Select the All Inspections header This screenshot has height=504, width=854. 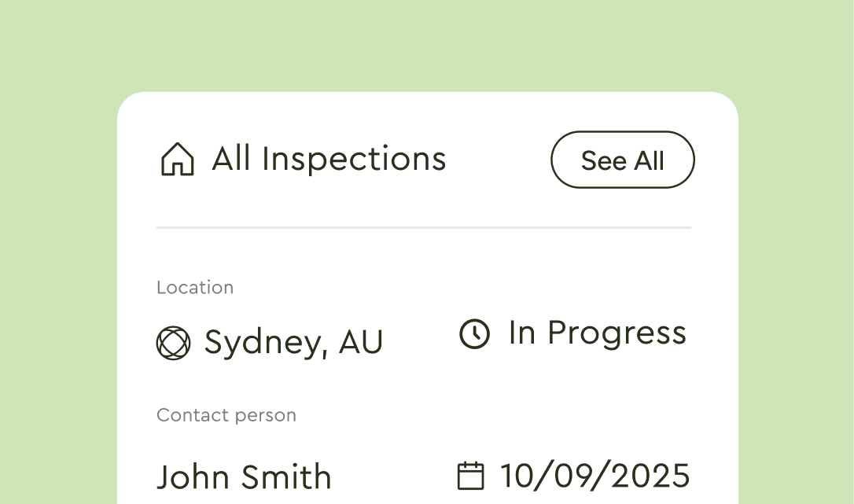click(x=329, y=159)
